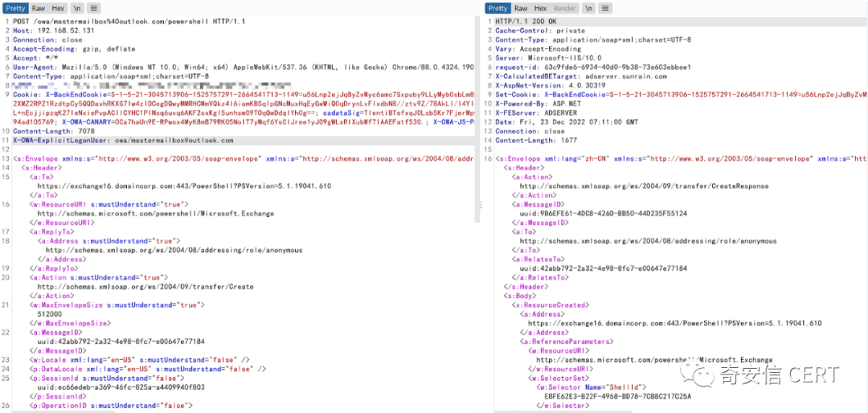This screenshot has height=413, width=868.
Task: Switch response panel to Pretty view
Action: tap(497, 8)
